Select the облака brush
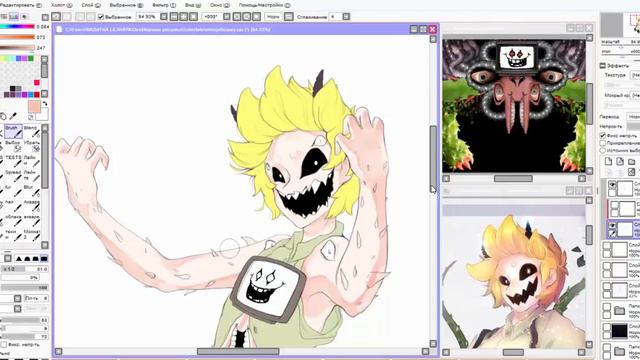This screenshot has height=360, width=640. pos(13,220)
